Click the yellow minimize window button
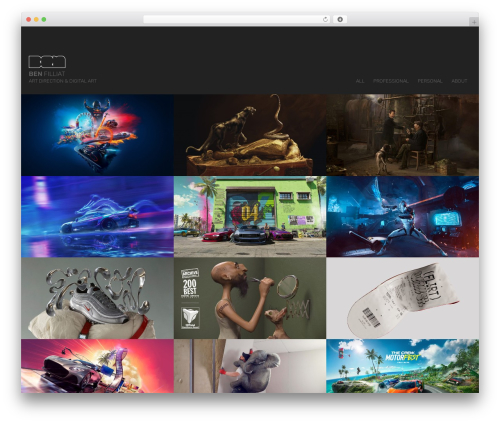 [36, 19]
